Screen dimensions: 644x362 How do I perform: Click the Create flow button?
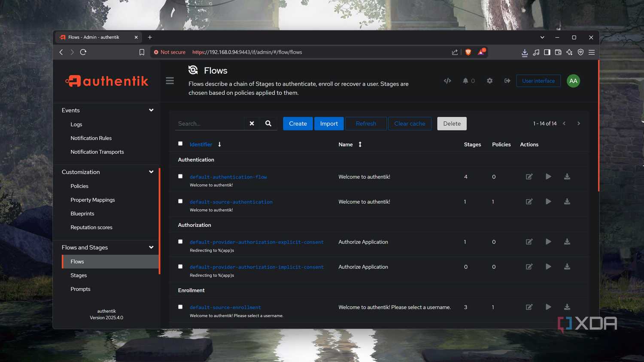[x=298, y=124]
